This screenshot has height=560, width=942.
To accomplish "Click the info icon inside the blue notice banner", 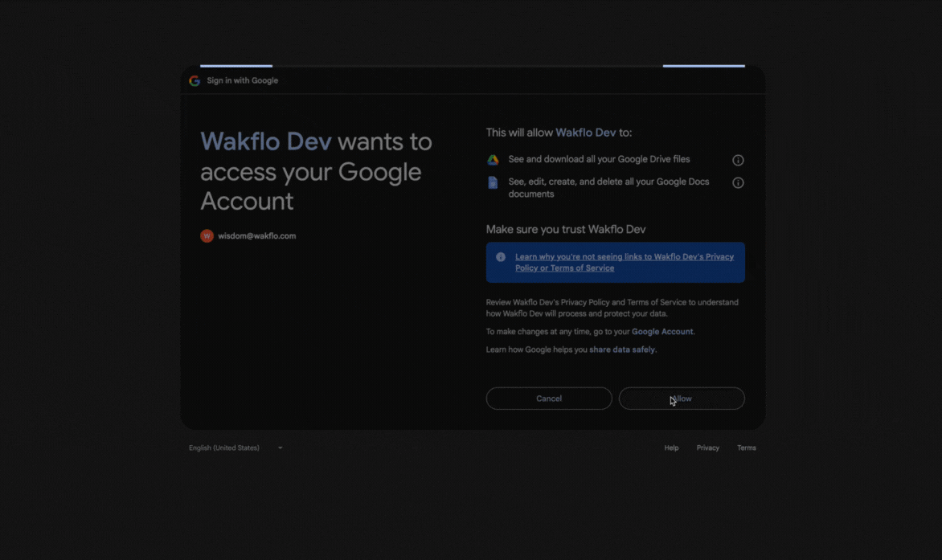I will coord(501,256).
